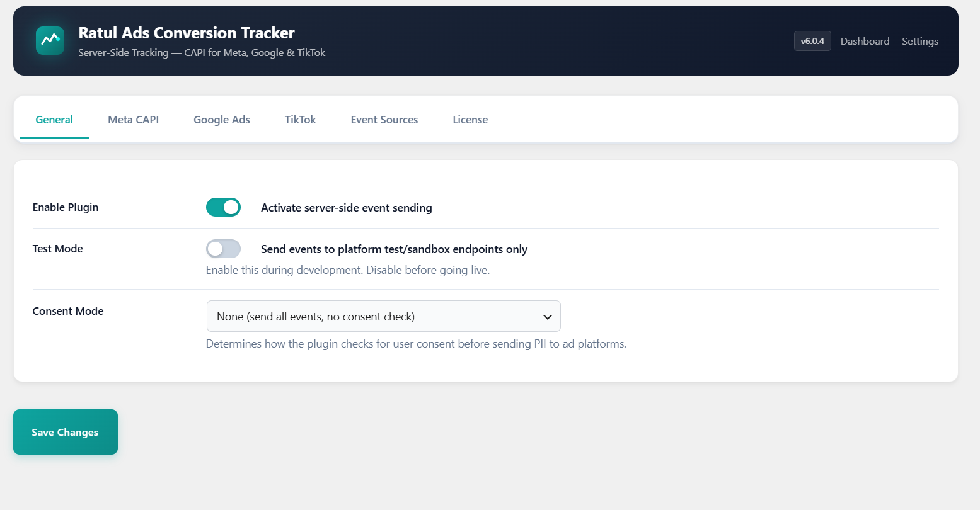Select the Google Ads tab
This screenshot has height=510, width=980.
[x=222, y=120]
